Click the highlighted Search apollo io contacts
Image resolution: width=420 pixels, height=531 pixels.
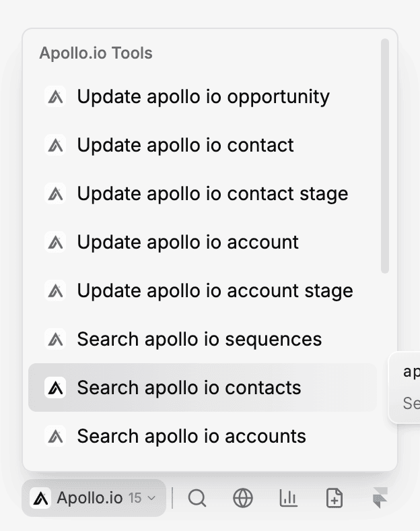click(x=189, y=387)
